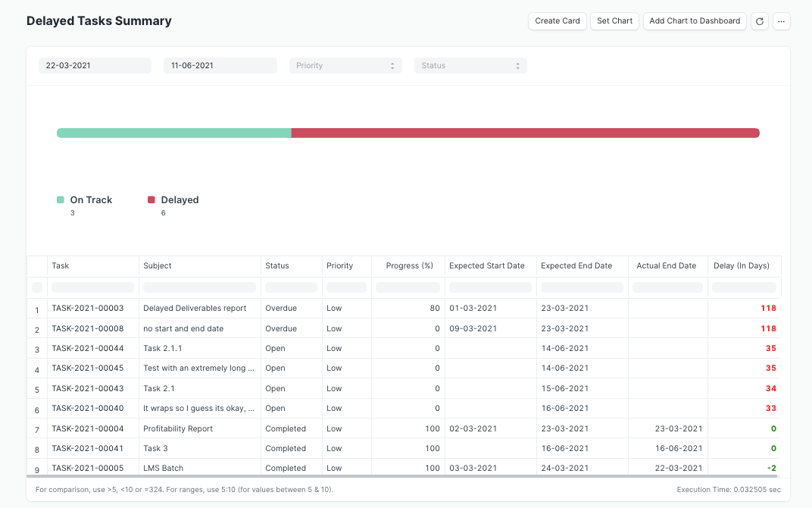Image resolution: width=812 pixels, height=508 pixels.
Task: Click the green On Track chart segment
Action: point(173,133)
